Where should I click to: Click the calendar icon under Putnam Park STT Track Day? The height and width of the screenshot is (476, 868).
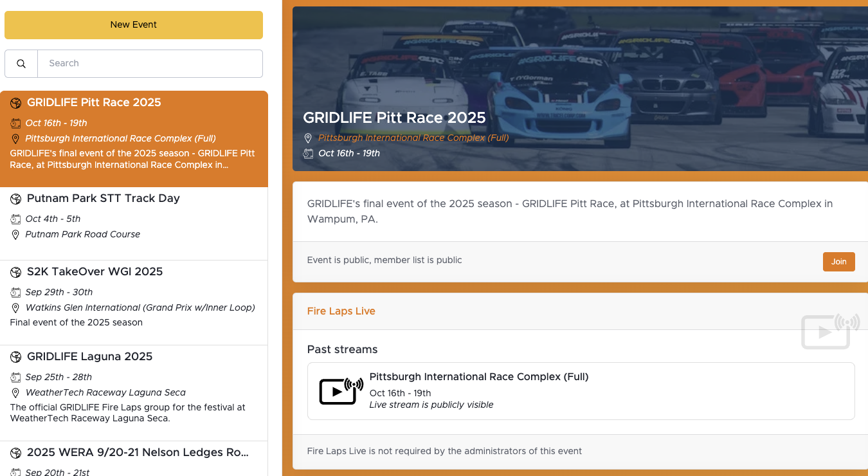pos(15,219)
